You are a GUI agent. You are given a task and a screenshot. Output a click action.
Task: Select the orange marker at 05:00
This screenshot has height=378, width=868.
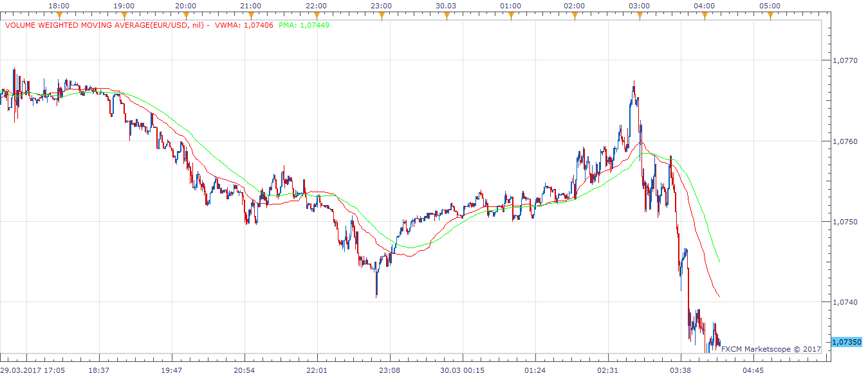770,16
